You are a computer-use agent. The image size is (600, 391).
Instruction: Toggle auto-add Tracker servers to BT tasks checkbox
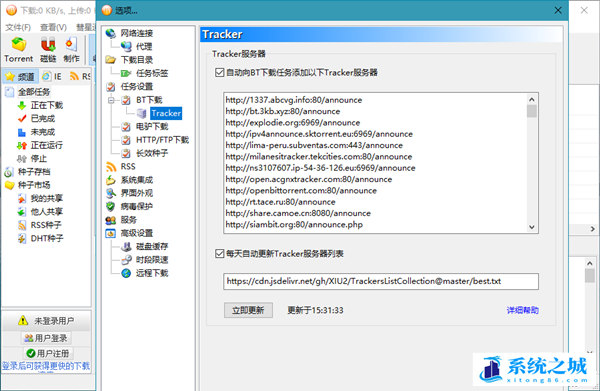[x=219, y=72]
